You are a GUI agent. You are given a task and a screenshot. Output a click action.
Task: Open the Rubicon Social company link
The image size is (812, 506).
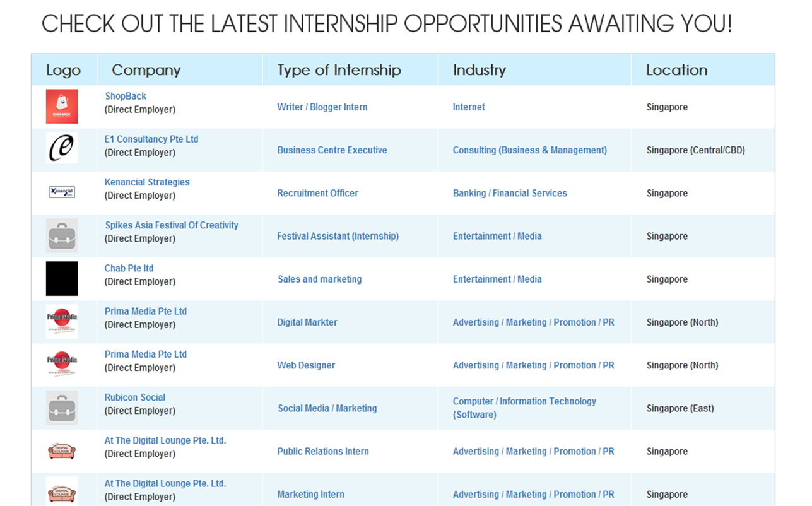click(x=135, y=397)
